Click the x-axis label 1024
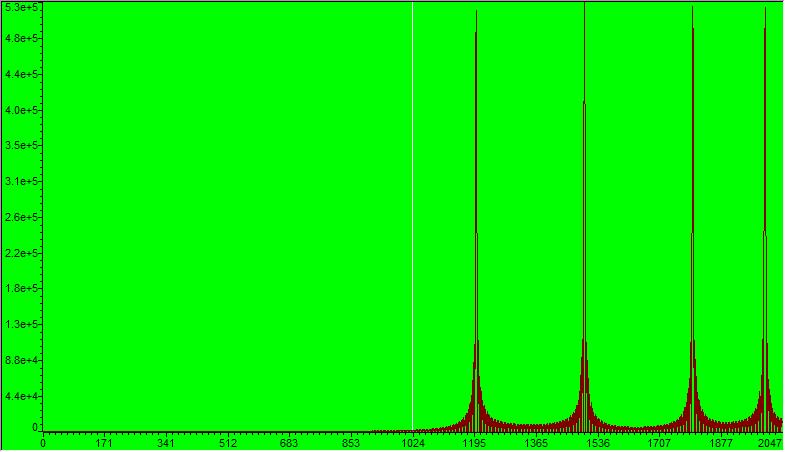Screen dimensions: 785x452 (412, 442)
